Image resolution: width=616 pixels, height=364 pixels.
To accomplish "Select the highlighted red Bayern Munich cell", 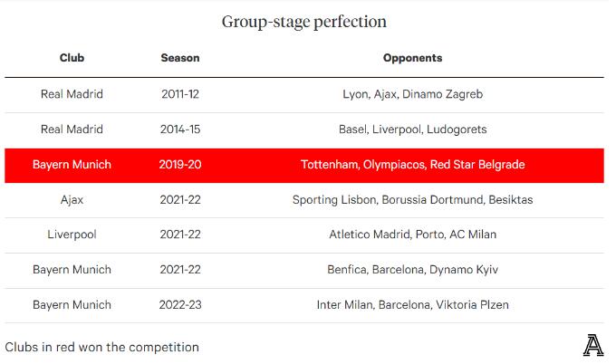I will pyautogui.click(x=72, y=165).
